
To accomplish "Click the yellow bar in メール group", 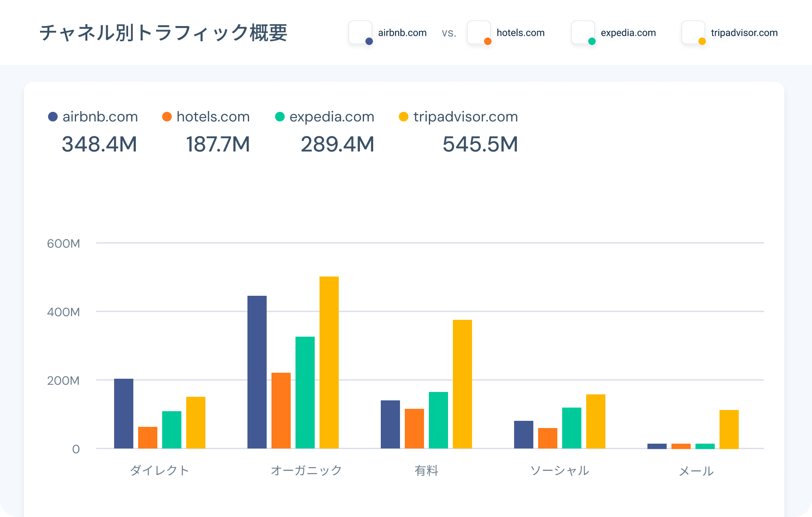I will coord(729,429).
